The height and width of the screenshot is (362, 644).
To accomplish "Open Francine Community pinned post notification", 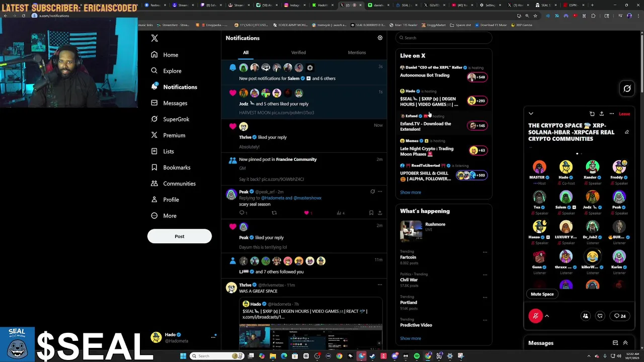I will (304, 168).
